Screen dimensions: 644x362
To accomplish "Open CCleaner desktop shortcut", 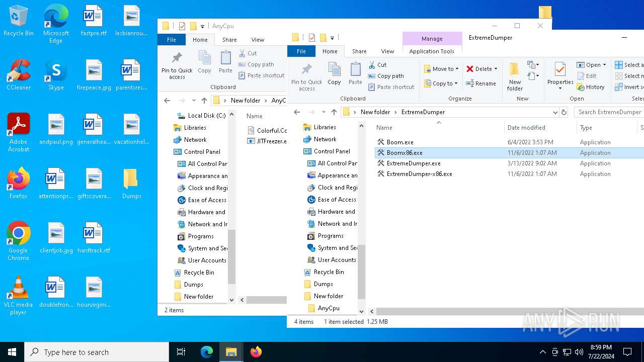I will click(18, 75).
